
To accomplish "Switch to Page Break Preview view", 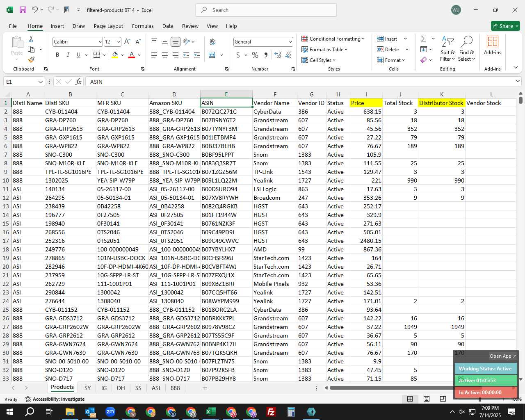I will pyautogui.click(x=443, y=399).
